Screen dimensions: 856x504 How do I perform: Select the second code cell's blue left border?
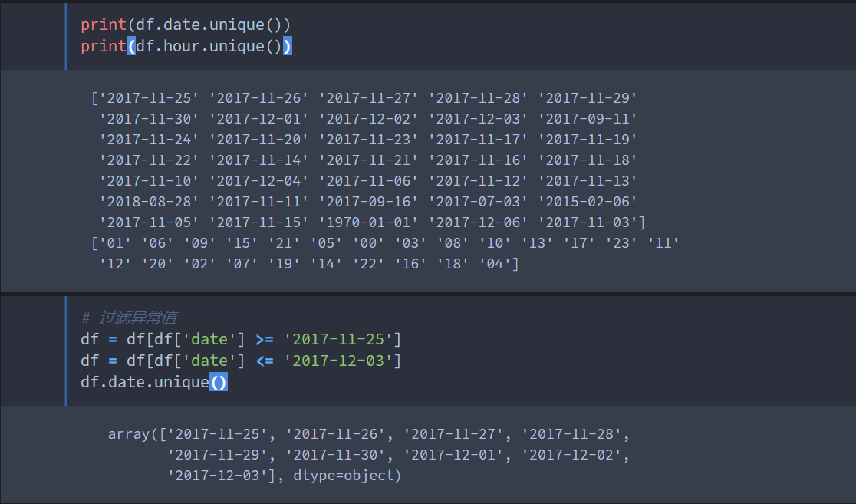(65, 351)
